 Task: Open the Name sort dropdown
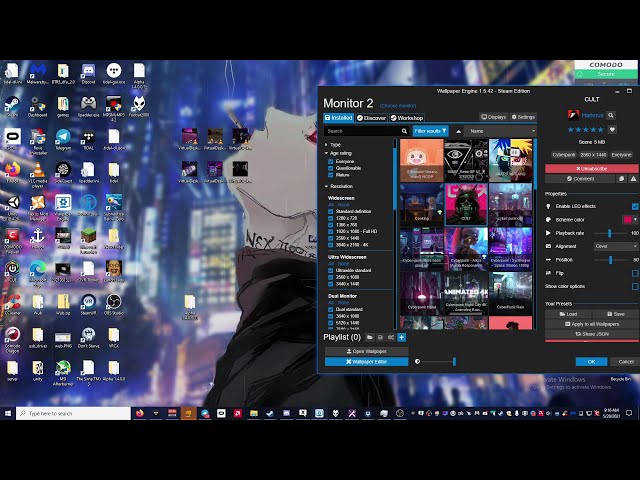(500, 131)
